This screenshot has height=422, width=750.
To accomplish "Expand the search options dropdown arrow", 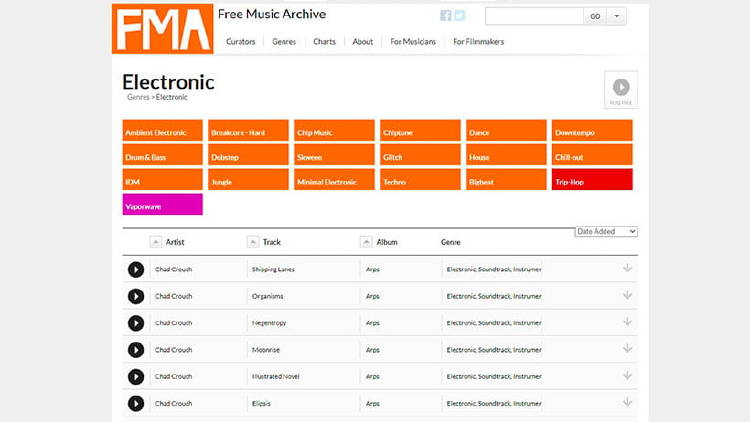I will click(x=617, y=16).
